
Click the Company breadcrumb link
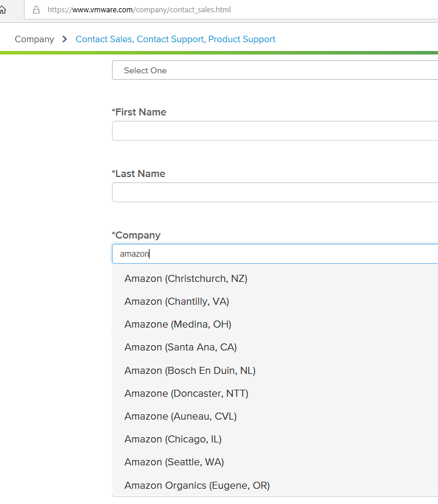(x=35, y=39)
